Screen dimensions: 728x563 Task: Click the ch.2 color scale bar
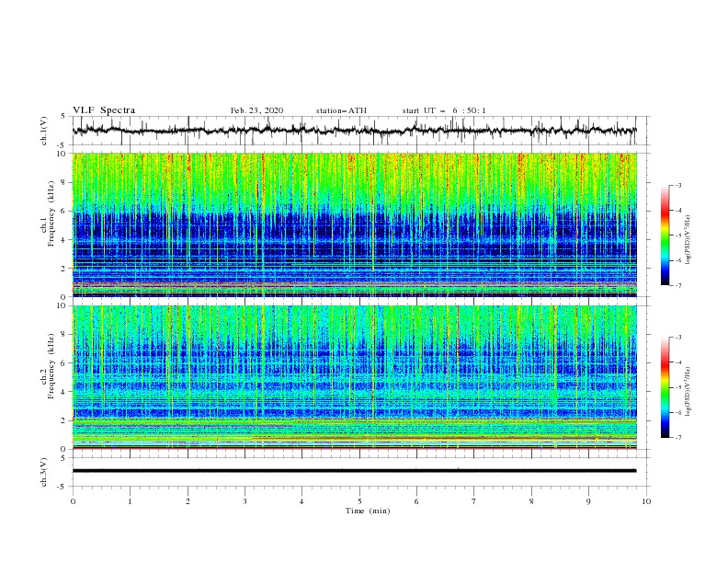pyautogui.click(x=665, y=387)
